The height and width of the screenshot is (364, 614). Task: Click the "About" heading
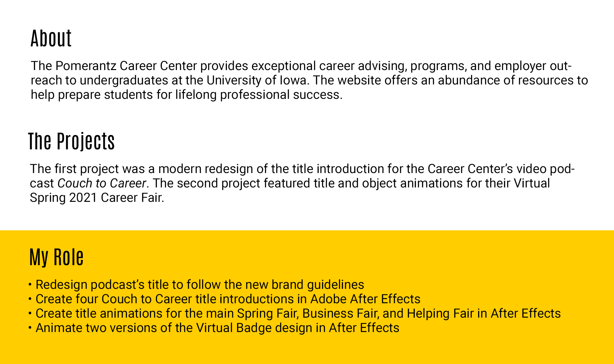tap(51, 38)
